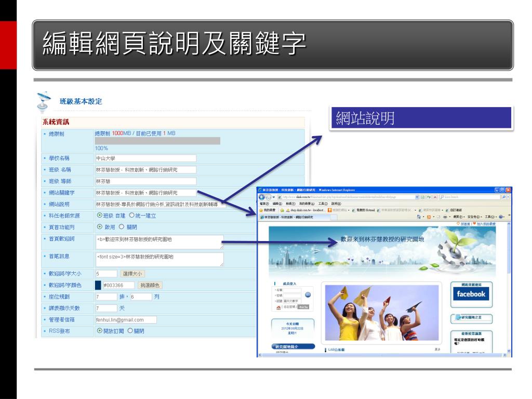This screenshot has height=399, width=532.
Task: Click the 班級名稱 input field
Action: pyautogui.click(x=145, y=170)
